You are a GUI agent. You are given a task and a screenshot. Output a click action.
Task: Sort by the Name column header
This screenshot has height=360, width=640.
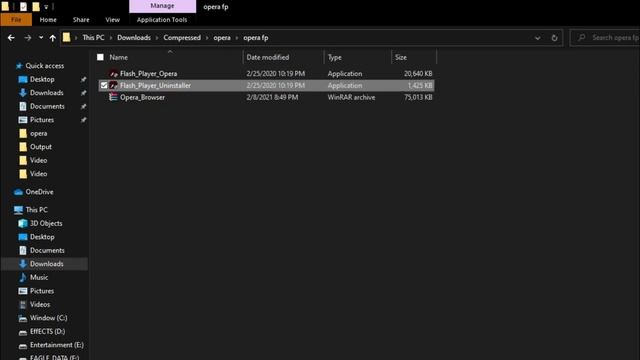point(118,58)
